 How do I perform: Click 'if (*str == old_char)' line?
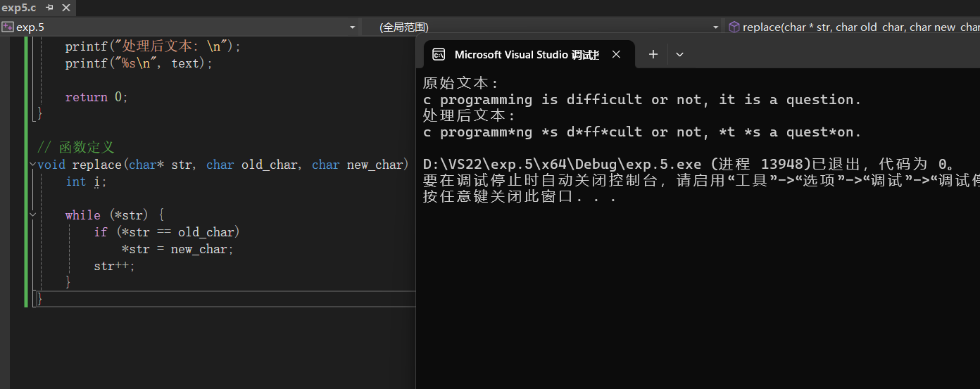pyautogui.click(x=167, y=232)
